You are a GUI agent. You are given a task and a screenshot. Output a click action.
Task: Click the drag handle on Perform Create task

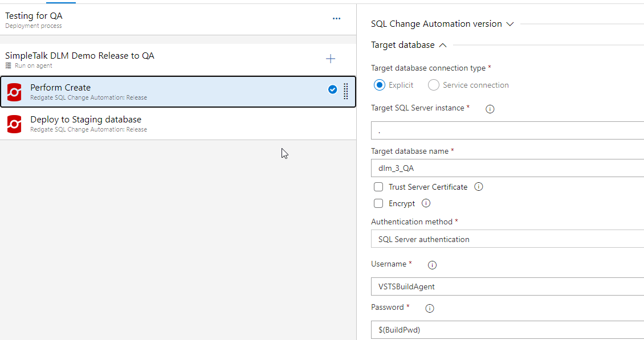pos(345,91)
